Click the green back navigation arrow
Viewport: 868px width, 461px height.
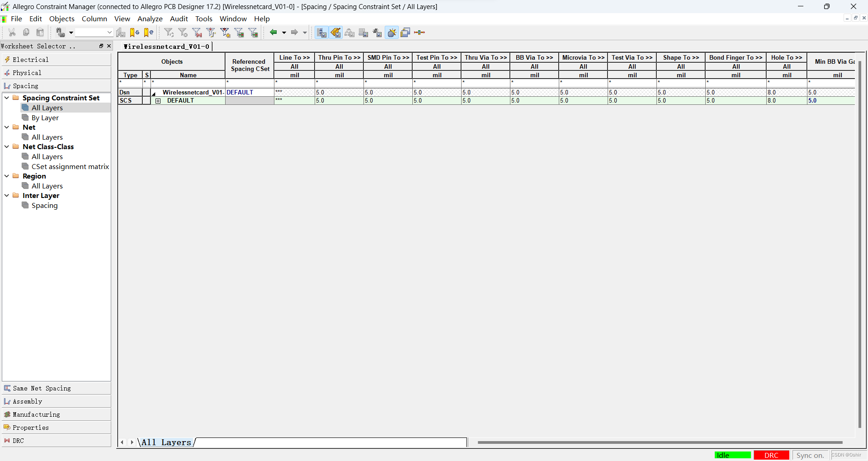point(273,33)
